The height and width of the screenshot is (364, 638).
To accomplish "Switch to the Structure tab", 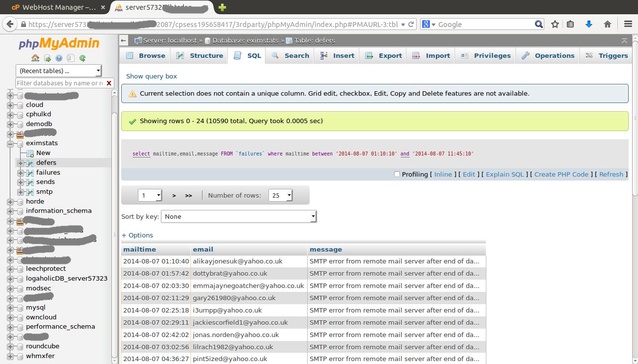I will point(199,55).
